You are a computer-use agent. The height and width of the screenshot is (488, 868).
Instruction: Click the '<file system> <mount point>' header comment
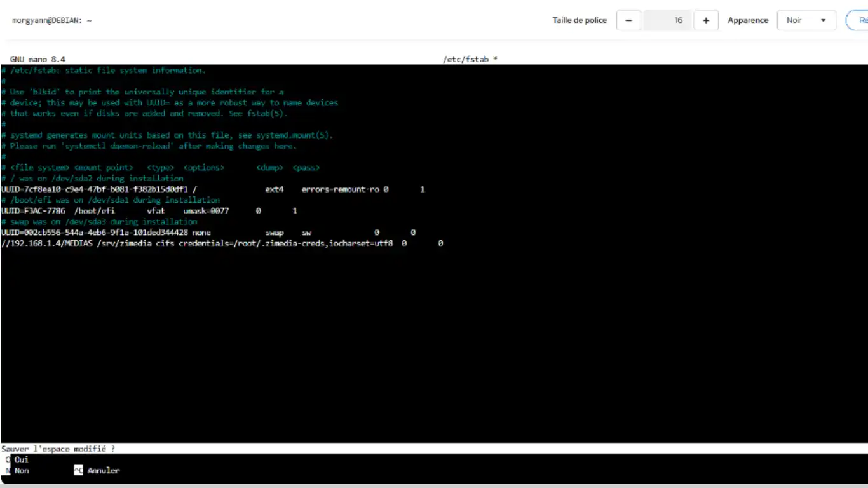(x=160, y=168)
